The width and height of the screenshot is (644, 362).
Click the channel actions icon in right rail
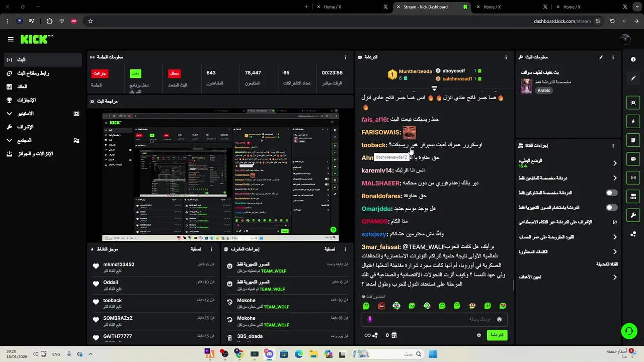[x=633, y=196]
